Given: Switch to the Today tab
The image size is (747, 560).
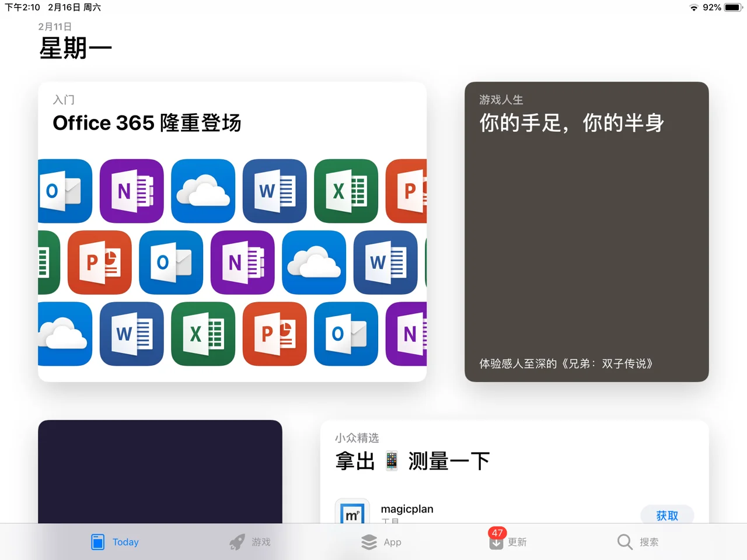Looking at the screenshot, I should click(115, 542).
